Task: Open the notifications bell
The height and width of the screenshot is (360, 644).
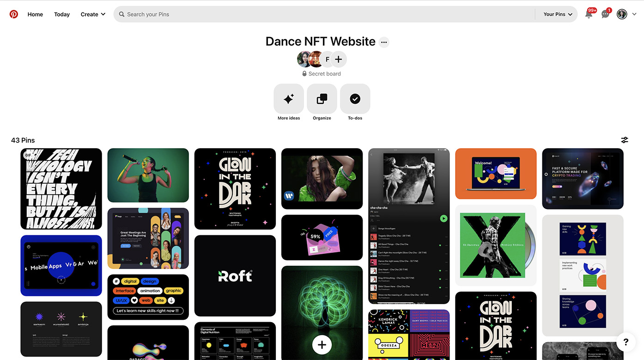Action: tap(589, 14)
